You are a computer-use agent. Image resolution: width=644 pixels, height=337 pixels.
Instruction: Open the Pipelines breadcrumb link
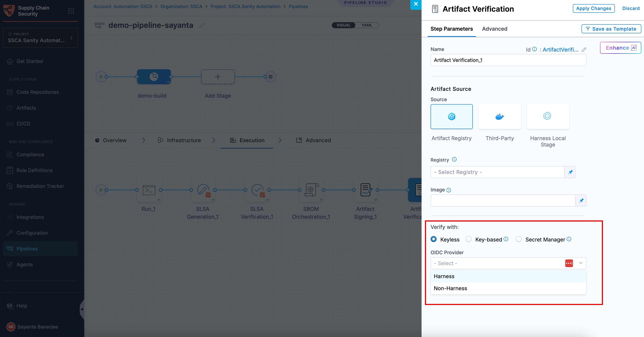[298, 7]
